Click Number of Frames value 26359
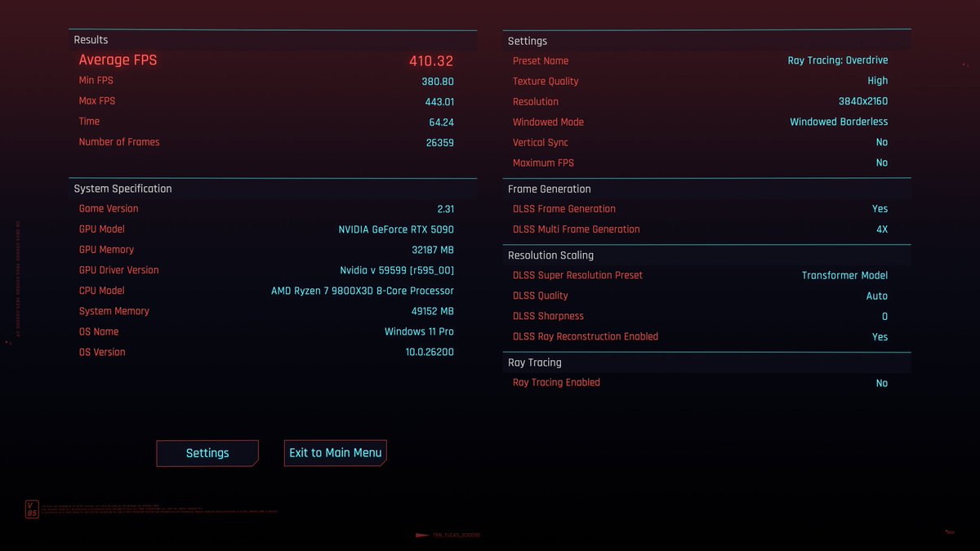The width and height of the screenshot is (980, 551). [x=439, y=143]
